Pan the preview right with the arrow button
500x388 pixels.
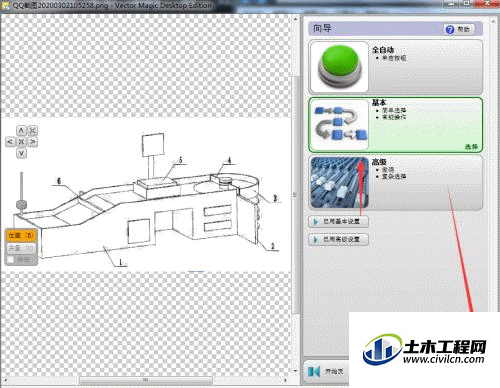tap(32, 142)
